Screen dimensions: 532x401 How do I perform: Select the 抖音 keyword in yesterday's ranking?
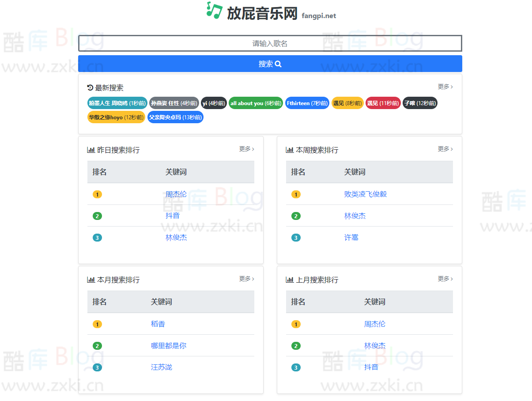173,216
